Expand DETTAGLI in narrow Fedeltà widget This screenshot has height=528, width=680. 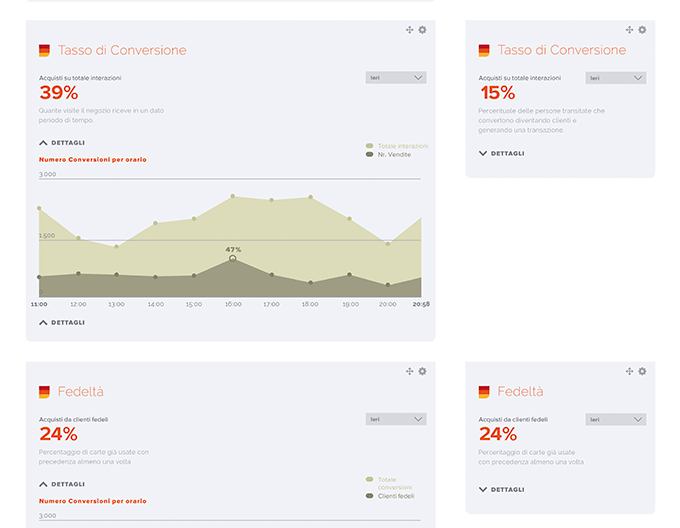coord(501,490)
